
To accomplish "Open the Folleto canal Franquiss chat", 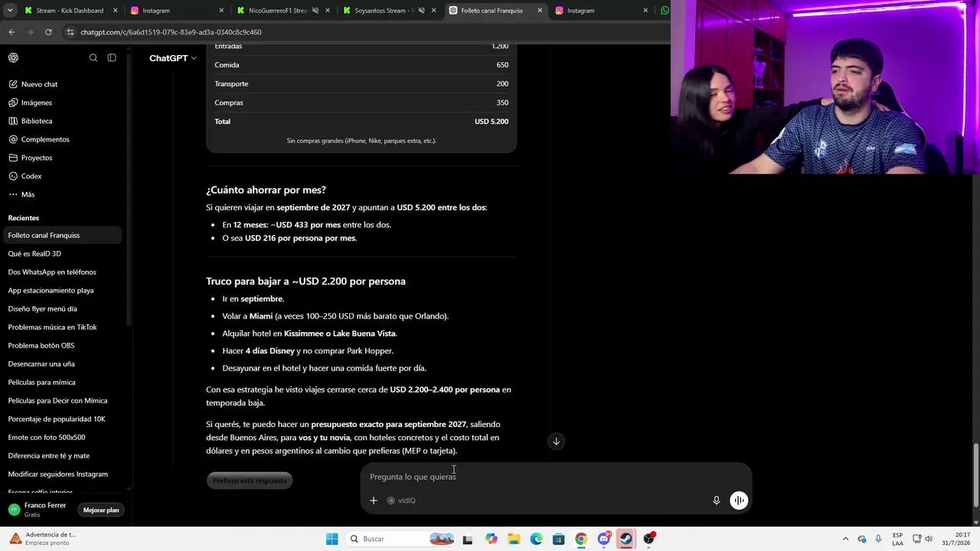I will click(x=61, y=235).
